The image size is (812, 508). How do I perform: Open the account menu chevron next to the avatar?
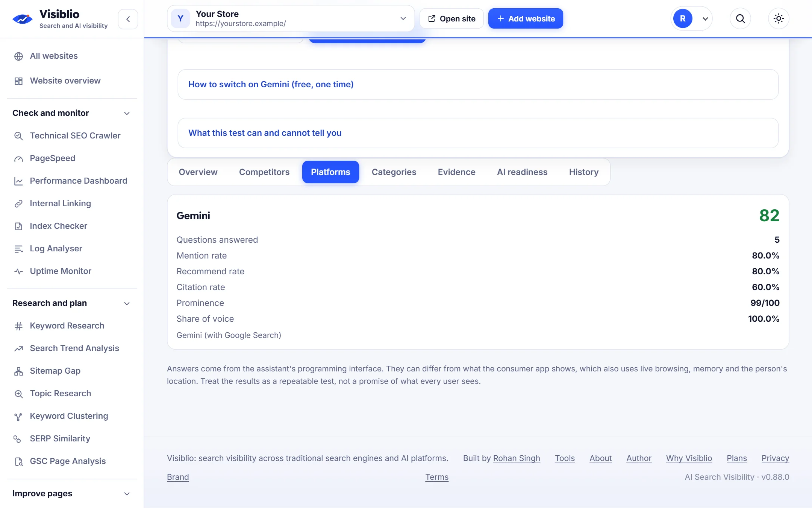[705, 19]
